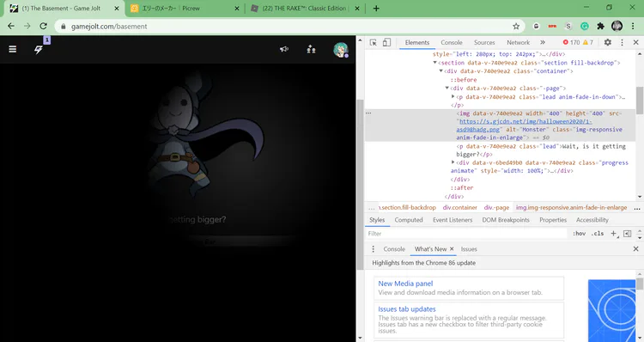Close the Picrew tab

237,9
